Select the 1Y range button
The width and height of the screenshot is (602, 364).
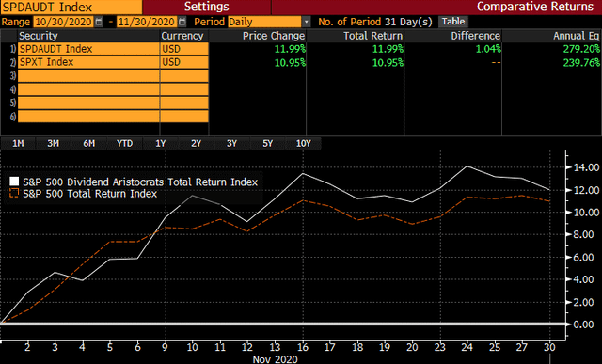pyautogui.click(x=161, y=143)
